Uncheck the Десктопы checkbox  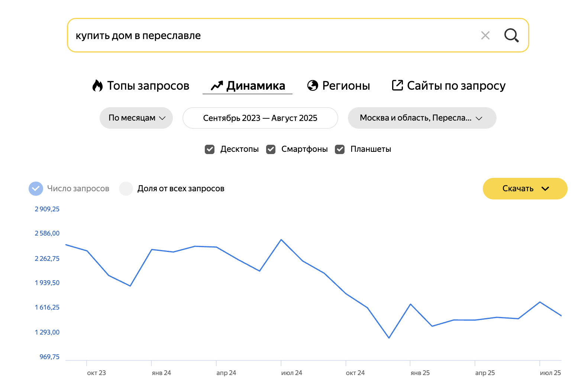(x=210, y=149)
